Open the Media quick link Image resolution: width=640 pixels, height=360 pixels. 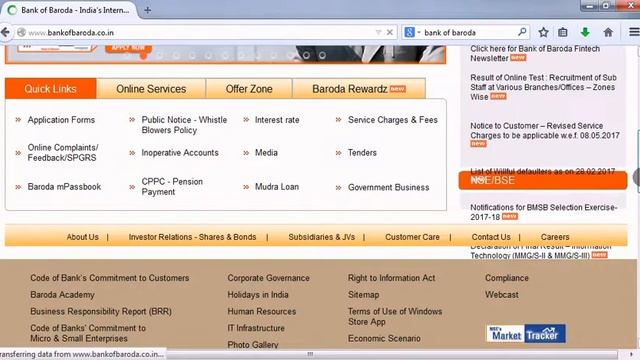point(266,153)
